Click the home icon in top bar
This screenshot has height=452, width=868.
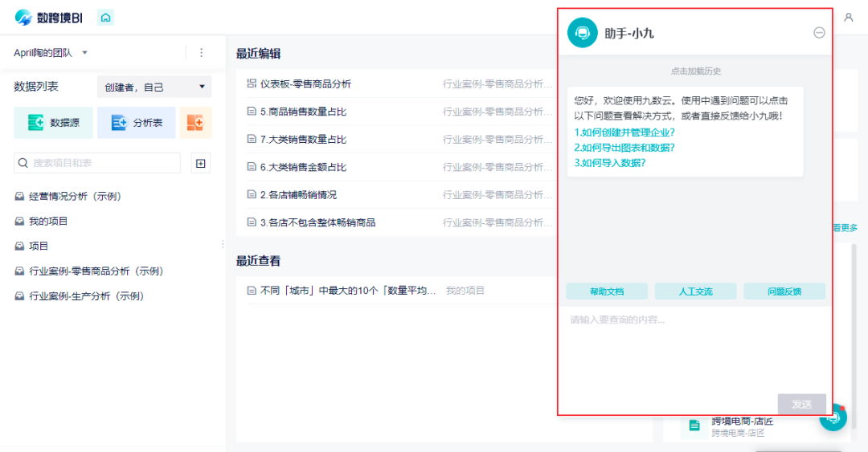[105, 18]
